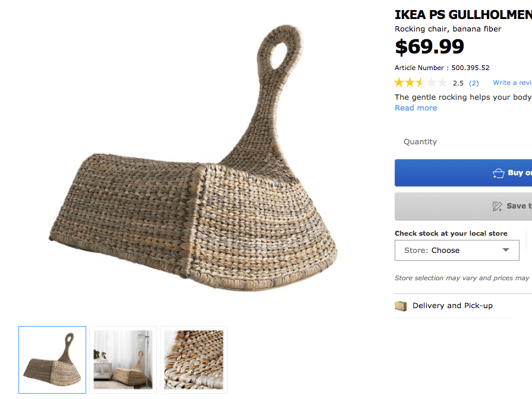Select the room scene thumbnail
The width and height of the screenshot is (532, 399).
point(123,360)
